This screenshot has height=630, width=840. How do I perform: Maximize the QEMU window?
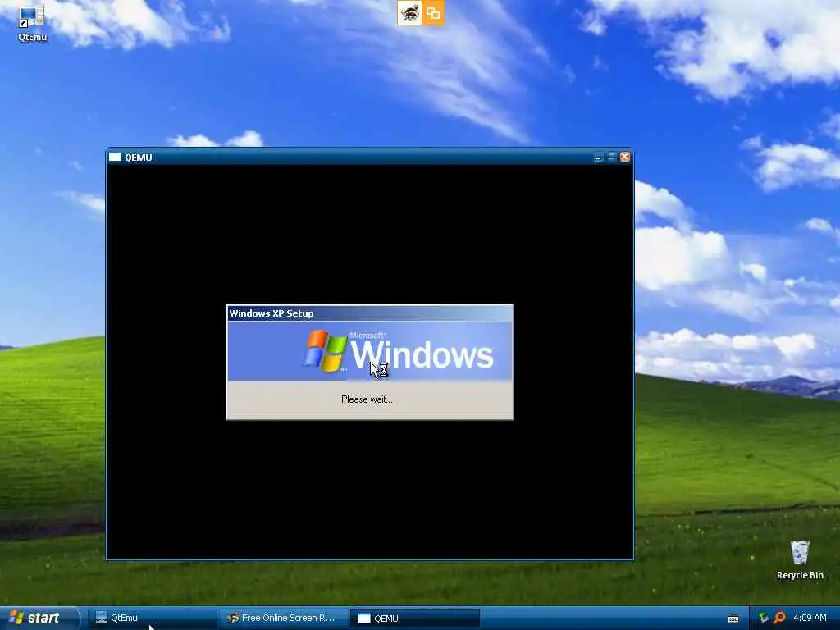pos(612,157)
